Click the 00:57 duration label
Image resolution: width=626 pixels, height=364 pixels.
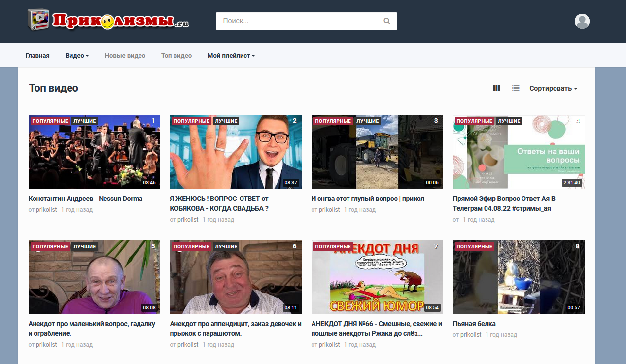(x=574, y=308)
